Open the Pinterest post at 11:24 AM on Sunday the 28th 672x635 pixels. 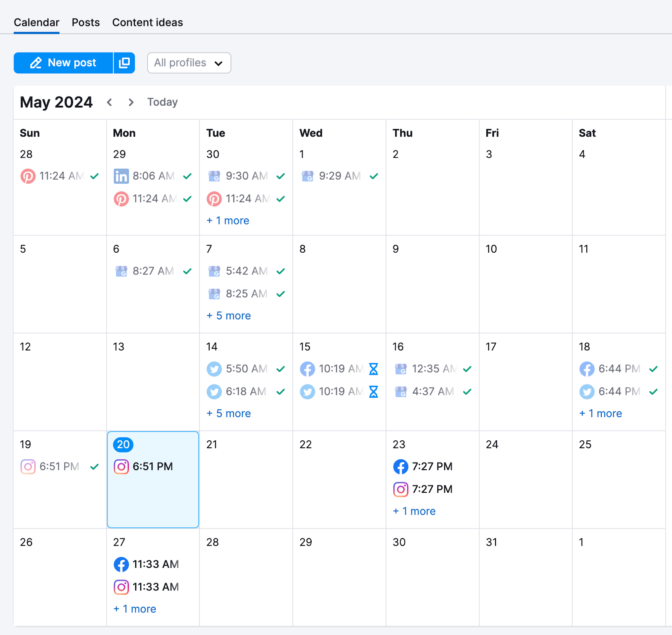pos(60,176)
